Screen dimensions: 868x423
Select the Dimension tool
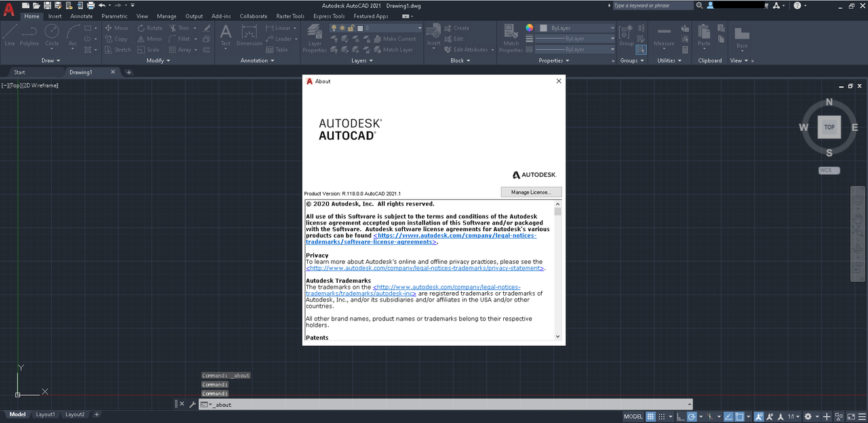point(249,35)
